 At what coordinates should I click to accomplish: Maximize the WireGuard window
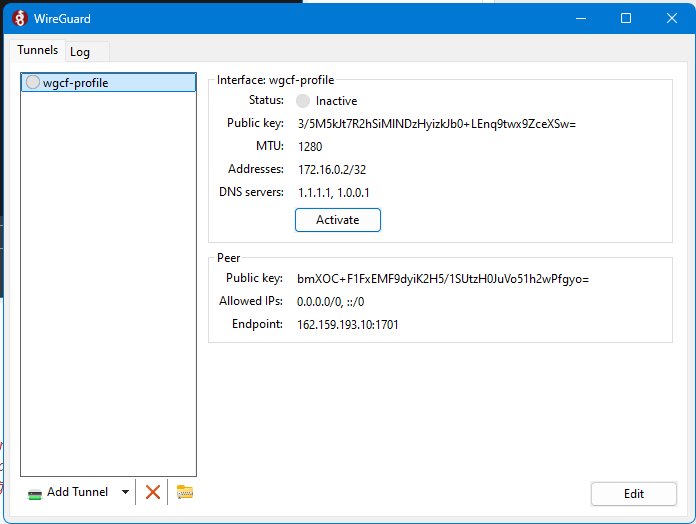pos(626,18)
